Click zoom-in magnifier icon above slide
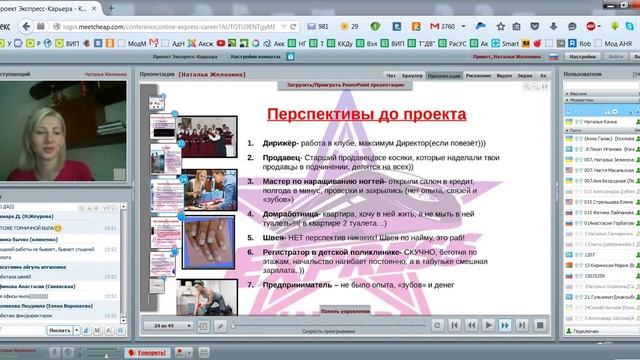This screenshot has width=640, height=360. tap(527, 86)
